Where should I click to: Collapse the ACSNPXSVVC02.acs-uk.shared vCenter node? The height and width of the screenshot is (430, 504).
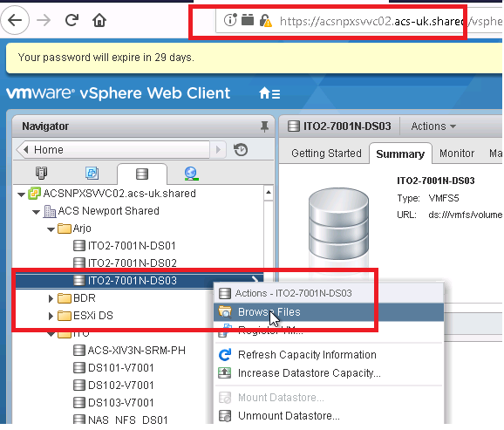point(22,195)
